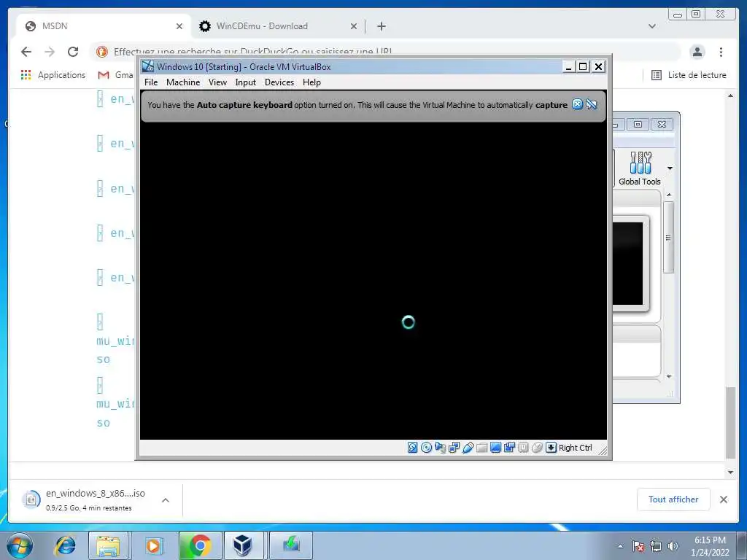This screenshot has height=560, width=747.
Task: Click the don't-show-again message icon
Action: [591, 104]
